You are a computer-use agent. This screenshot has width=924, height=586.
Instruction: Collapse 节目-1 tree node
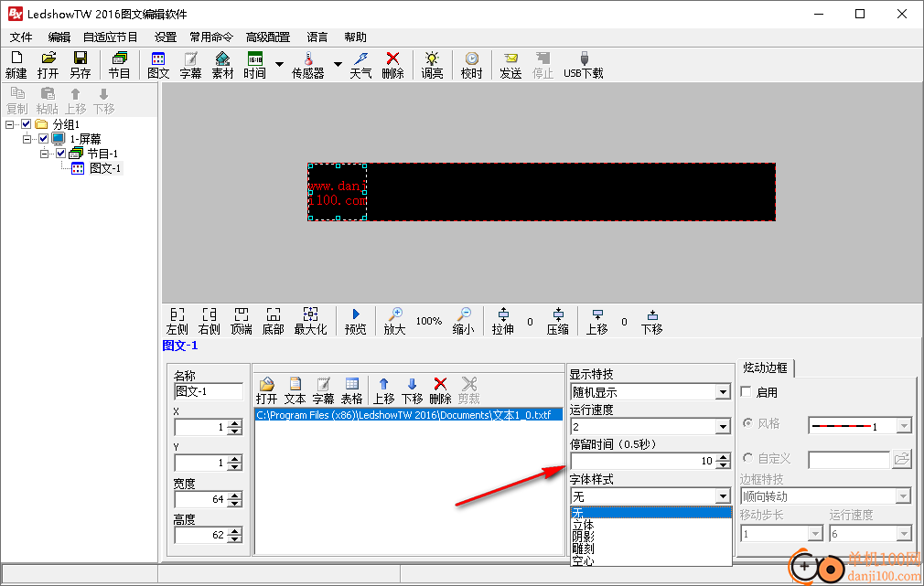44,154
